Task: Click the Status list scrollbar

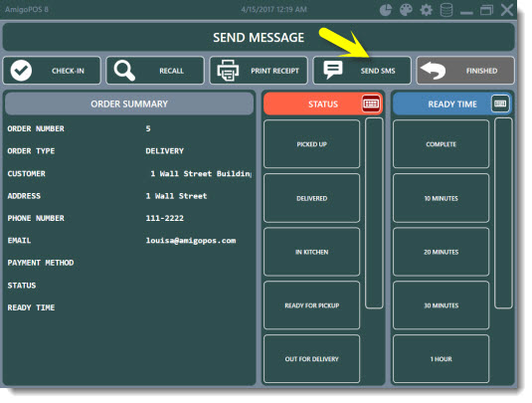Action: point(374,213)
